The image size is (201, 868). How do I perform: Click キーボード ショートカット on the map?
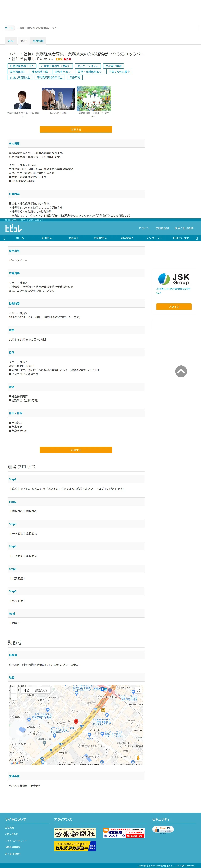pyautogui.click(x=67, y=764)
